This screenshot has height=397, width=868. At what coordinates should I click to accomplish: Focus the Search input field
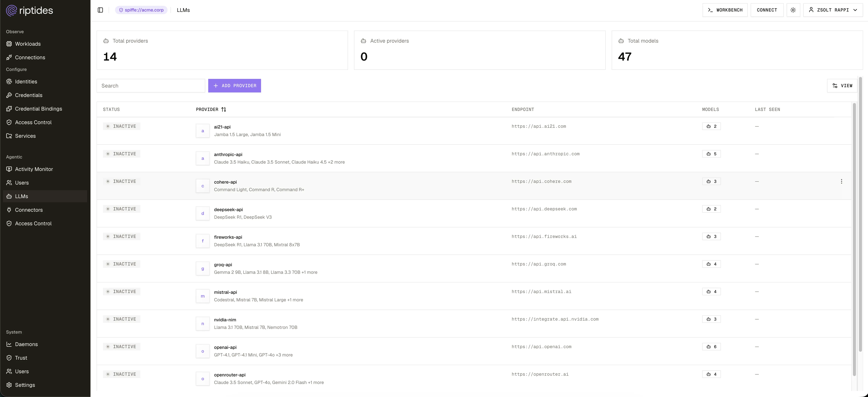click(x=151, y=86)
